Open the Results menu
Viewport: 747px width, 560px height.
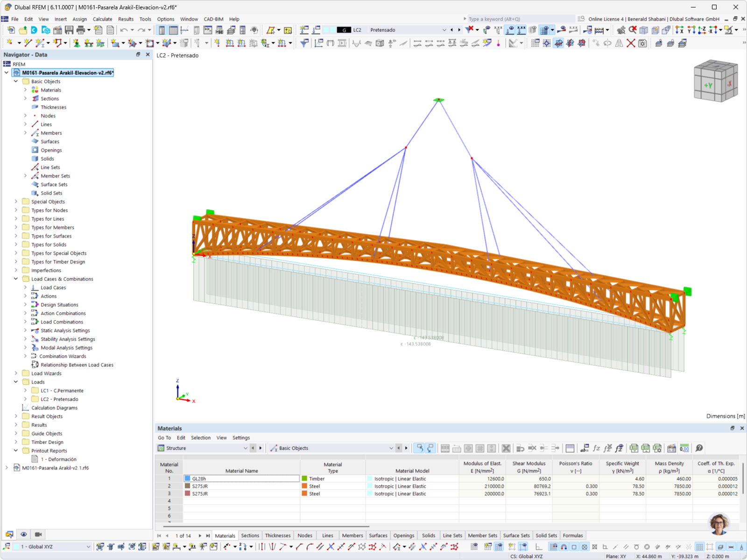[126, 19]
